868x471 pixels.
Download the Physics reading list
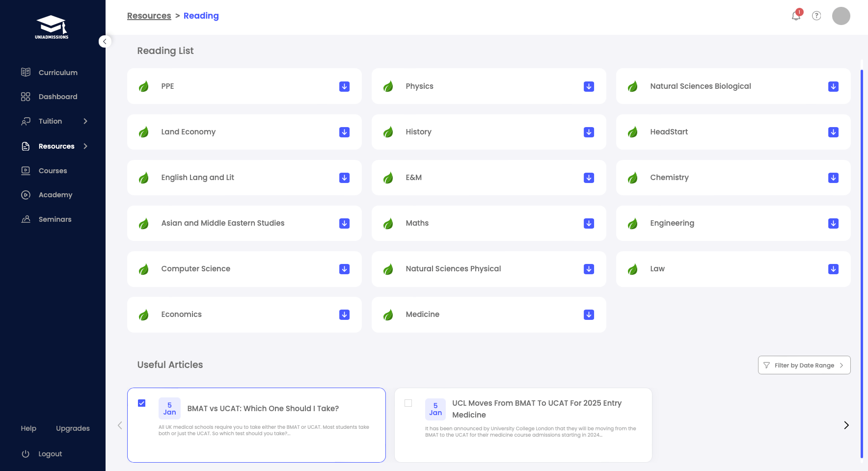coord(589,86)
